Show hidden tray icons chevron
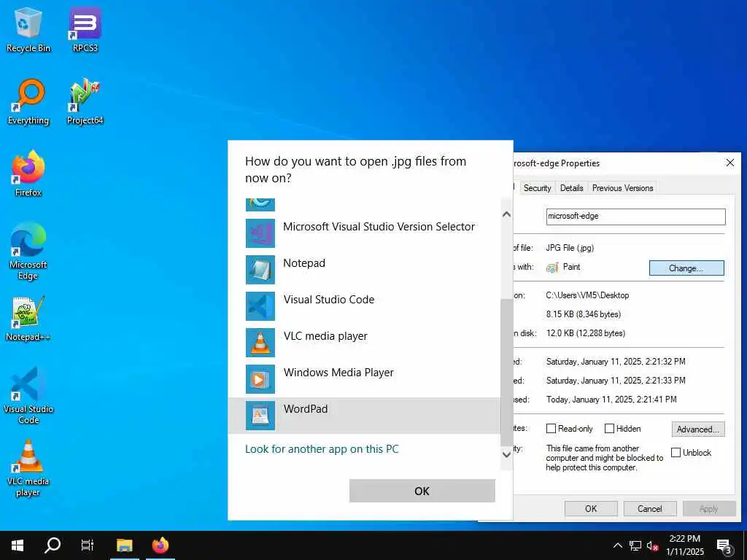The width and height of the screenshot is (747, 560). coord(617,545)
